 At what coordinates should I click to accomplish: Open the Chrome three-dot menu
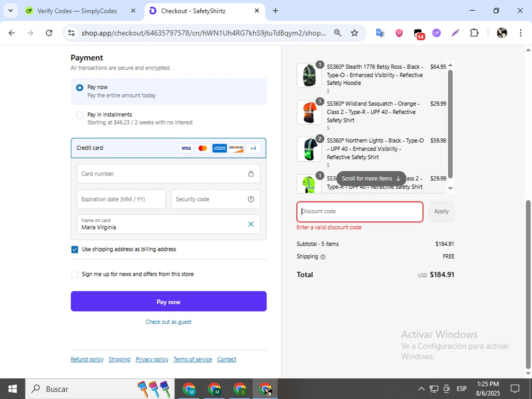pyautogui.click(x=521, y=33)
